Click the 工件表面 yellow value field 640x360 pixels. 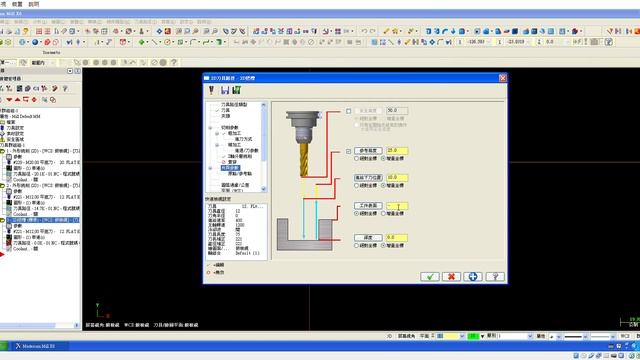397,206
